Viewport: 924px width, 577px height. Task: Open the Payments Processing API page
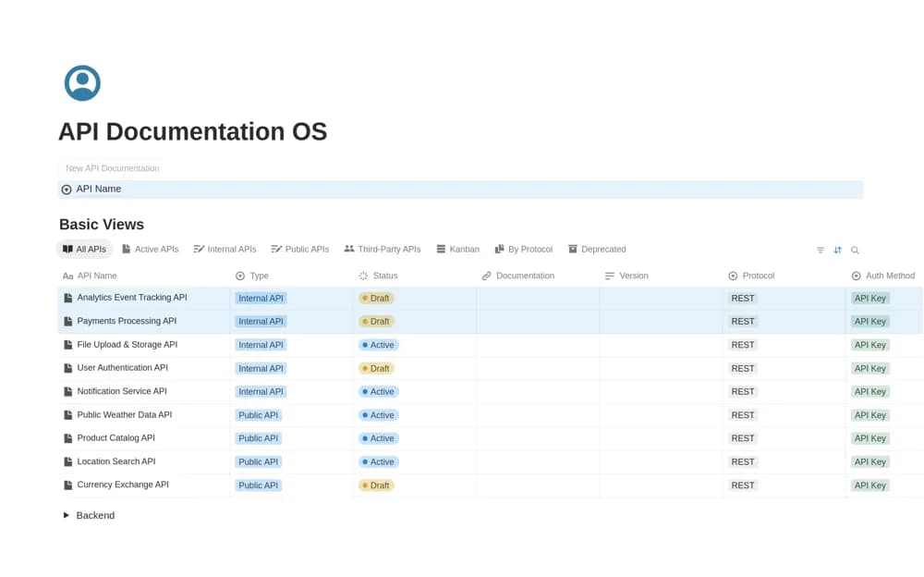coord(127,321)
